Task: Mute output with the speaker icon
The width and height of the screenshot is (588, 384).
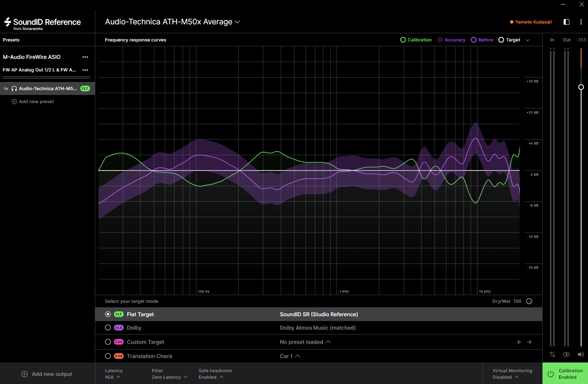Action: tap(581, 354)
